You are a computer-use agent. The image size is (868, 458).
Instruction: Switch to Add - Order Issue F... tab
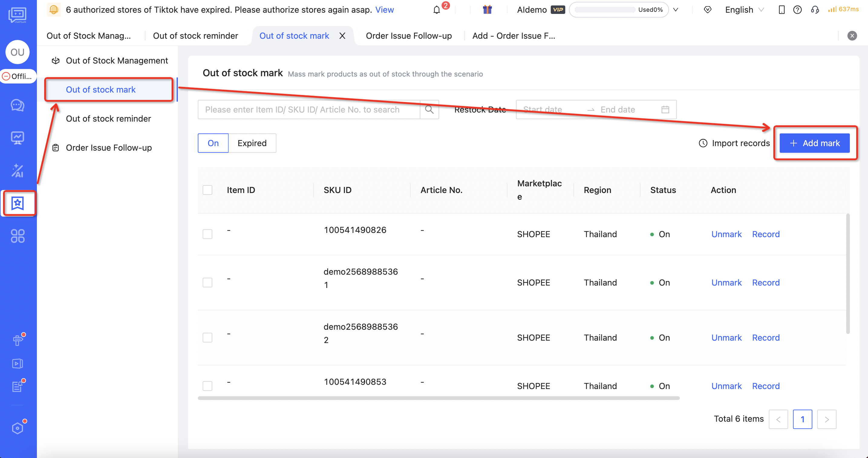click(x=514, y=36)
